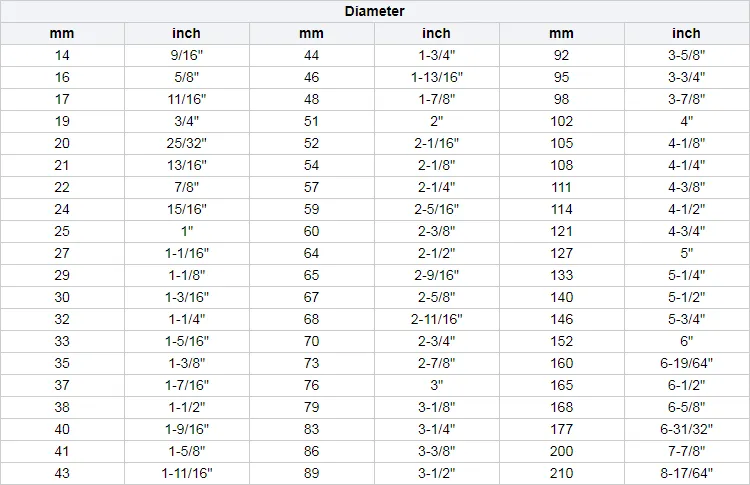Click the 1-5/16" inch value
The image size is (750, 485).
187,342
